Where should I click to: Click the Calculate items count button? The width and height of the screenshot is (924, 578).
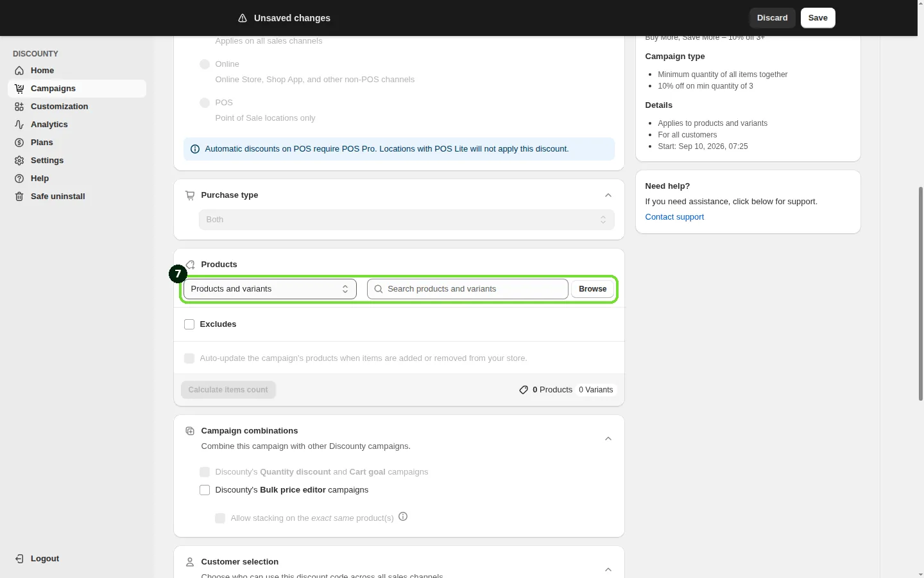click(228, 390)
